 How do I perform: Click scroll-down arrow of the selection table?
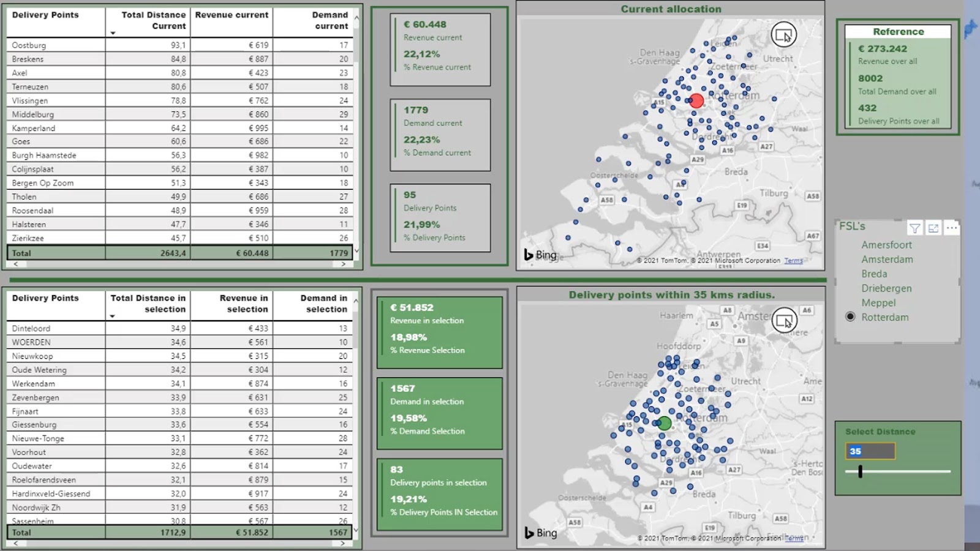(356, 530)
